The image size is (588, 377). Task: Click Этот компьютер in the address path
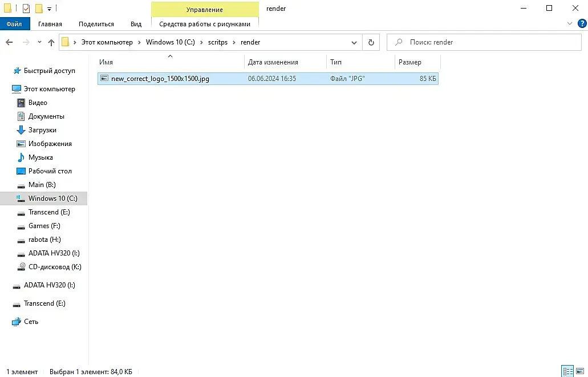(x=107, y=42)
